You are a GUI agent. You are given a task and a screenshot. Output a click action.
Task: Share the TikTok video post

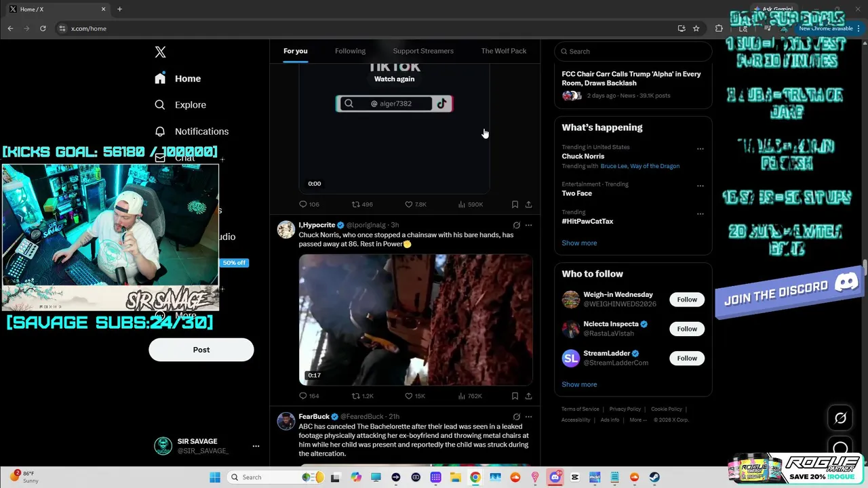click(x=528, y=204)
